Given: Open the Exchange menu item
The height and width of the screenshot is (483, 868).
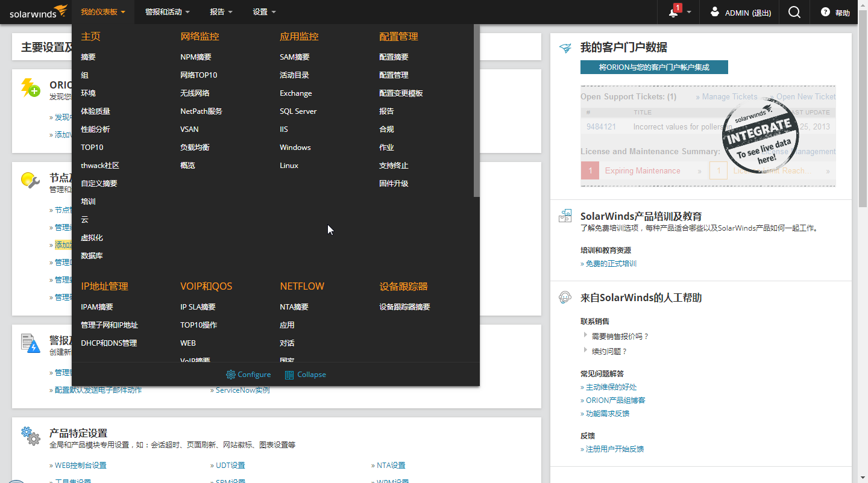Looking at the screenshot, I should click(296, 93).
